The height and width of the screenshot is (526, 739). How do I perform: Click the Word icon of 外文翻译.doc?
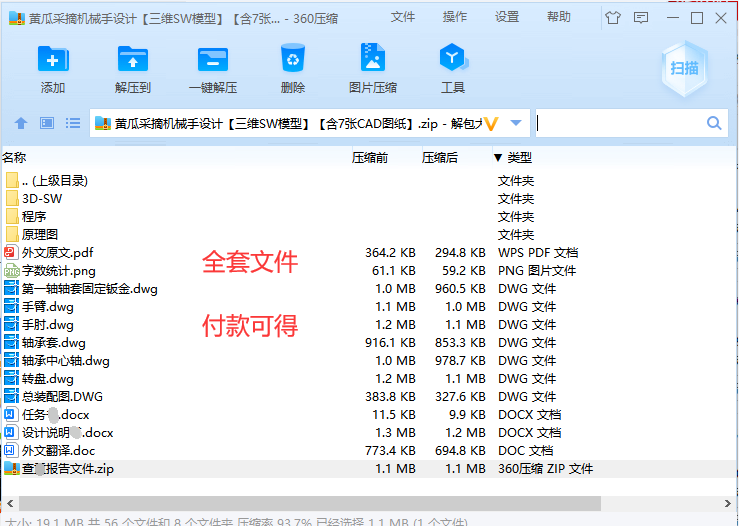tap(10, 451)
